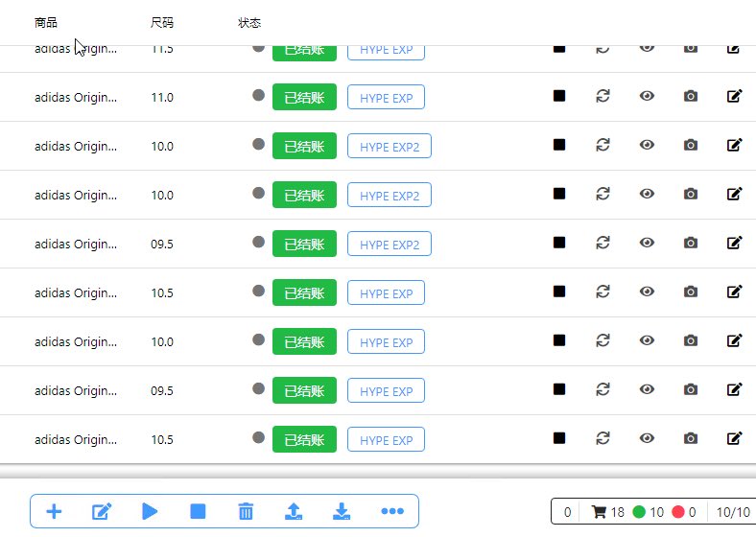Stop all tasks with the bottom toolbar square

(198, 511)
